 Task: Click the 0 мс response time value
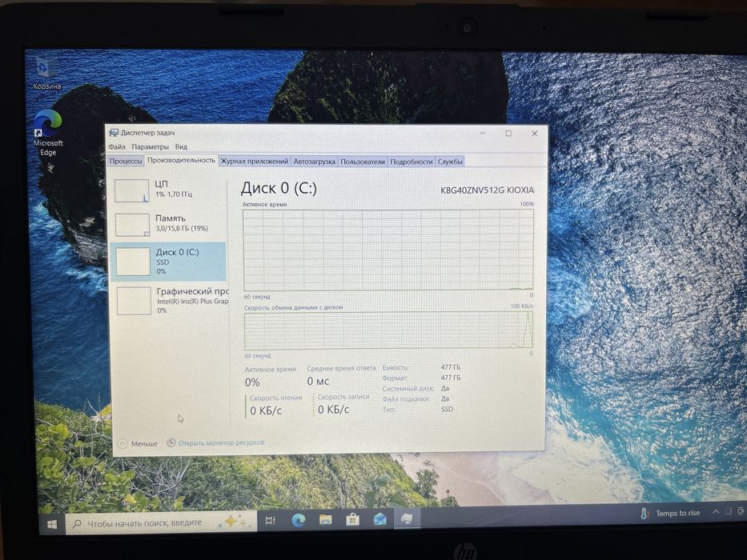click(318, 382)
